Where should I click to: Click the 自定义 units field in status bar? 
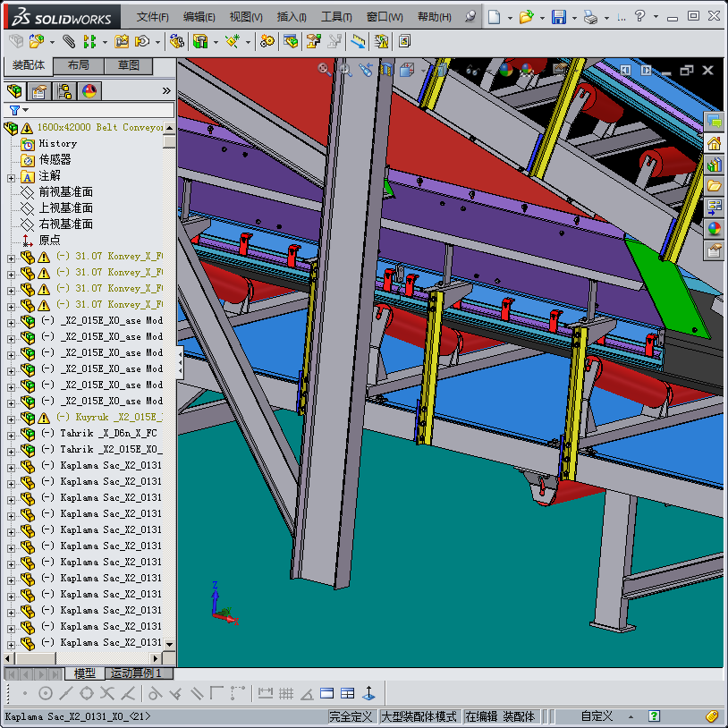click(597, 716)
